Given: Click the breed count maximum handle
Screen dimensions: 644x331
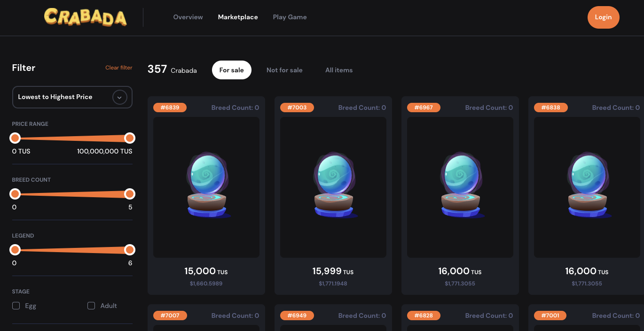Looking at the screenshot, I should click(x=130, y=194).
